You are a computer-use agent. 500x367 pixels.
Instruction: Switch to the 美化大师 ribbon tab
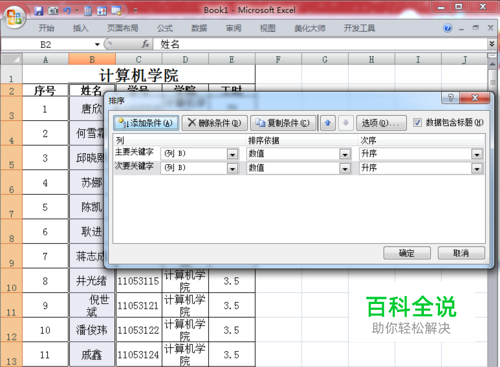point(310,28)
